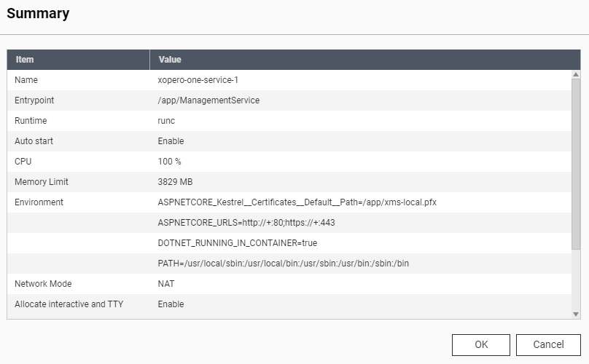Select the Network Mode NAT value

[x=166, y=284]
